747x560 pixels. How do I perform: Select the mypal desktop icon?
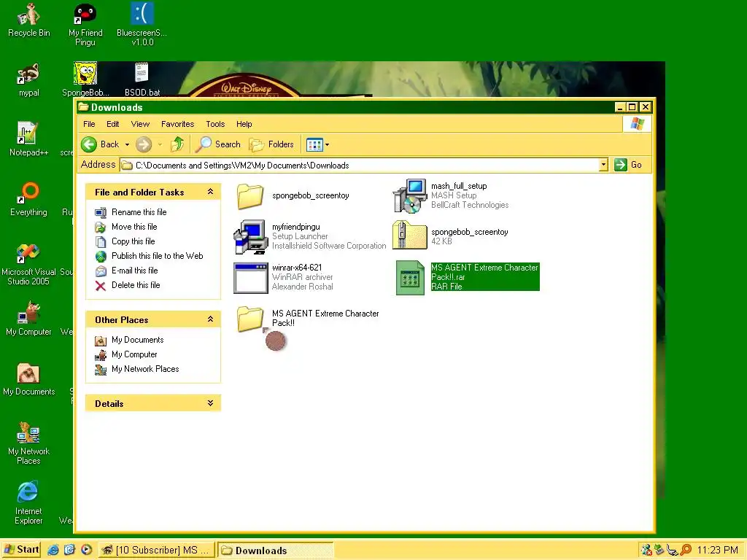coord(28,80)
